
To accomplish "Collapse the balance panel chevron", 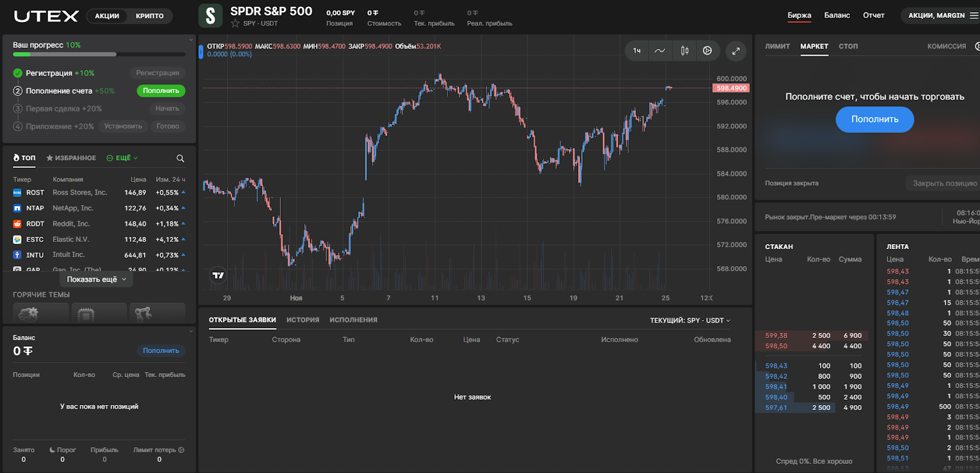I will coord(191,331).
